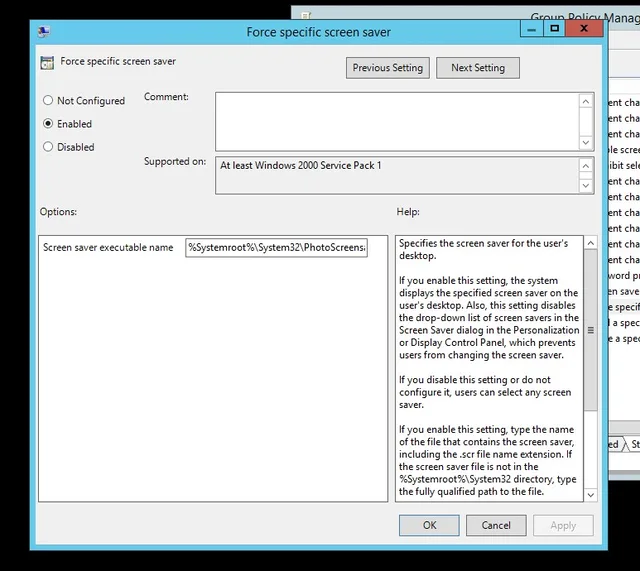
Task: Close the Force specific screen saver dialog
Action: coord(584,29)
